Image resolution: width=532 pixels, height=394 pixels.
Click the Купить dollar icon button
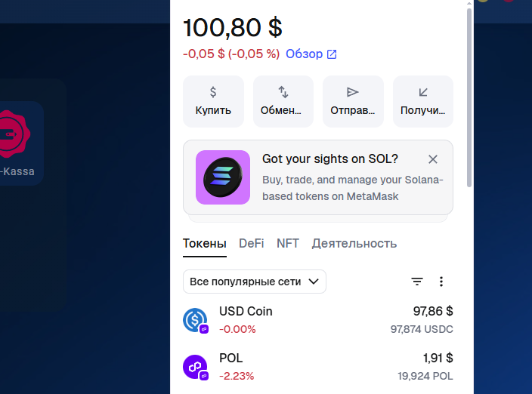click(213, 101)
